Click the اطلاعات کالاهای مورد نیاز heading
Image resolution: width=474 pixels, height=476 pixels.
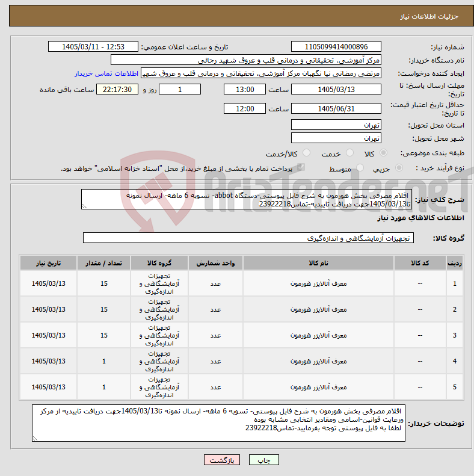click(x=420, y=218)
